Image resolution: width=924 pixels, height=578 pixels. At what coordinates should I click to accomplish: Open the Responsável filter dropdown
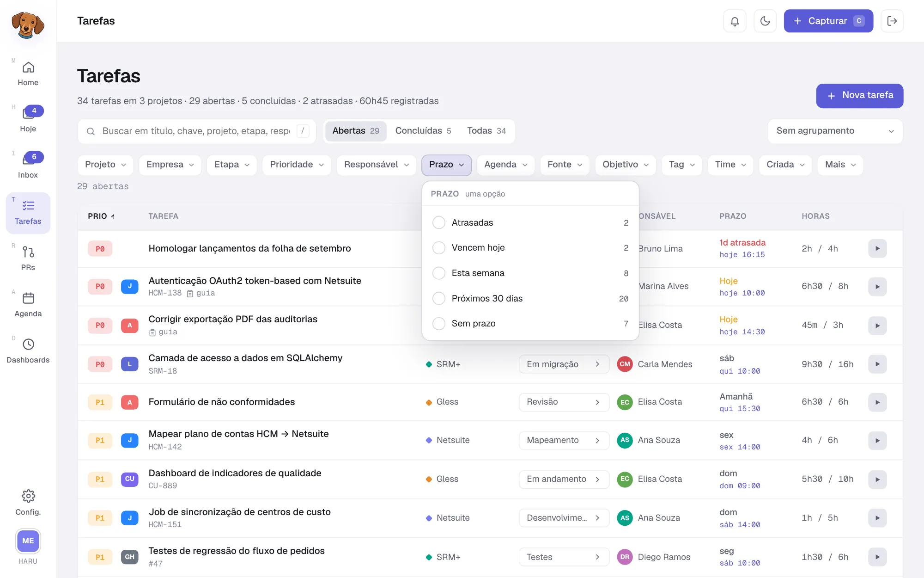[377, 165]
